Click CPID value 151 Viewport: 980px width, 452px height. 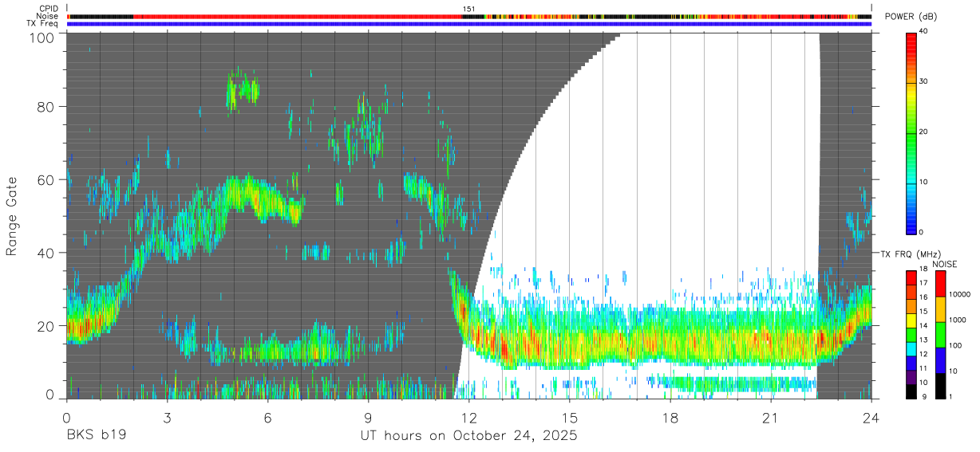(x=469, y=9)
